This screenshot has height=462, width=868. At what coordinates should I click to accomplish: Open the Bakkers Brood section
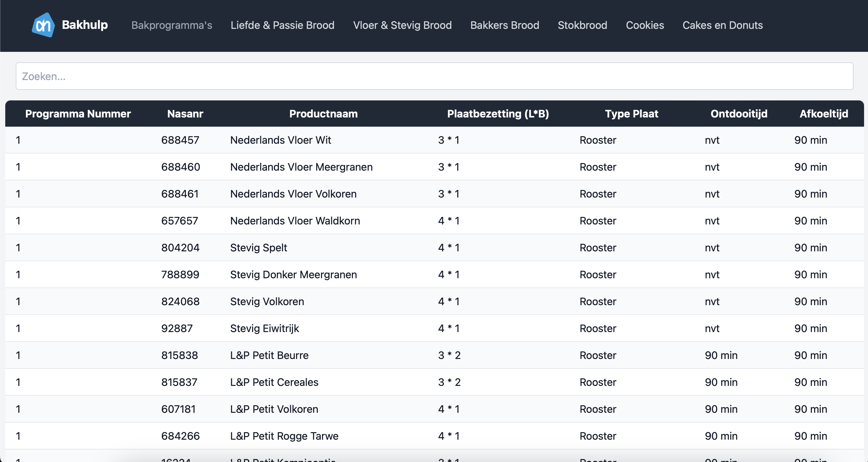(x=505, y=25)
